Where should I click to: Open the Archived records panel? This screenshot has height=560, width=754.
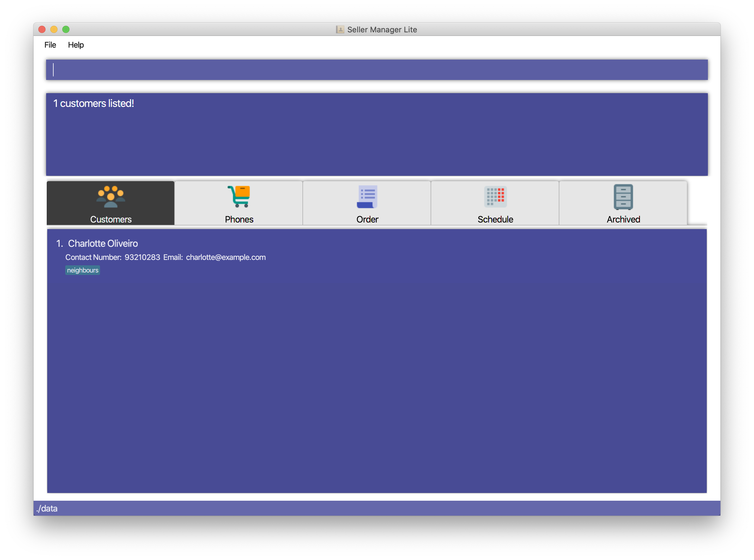(x=623, y=204)
